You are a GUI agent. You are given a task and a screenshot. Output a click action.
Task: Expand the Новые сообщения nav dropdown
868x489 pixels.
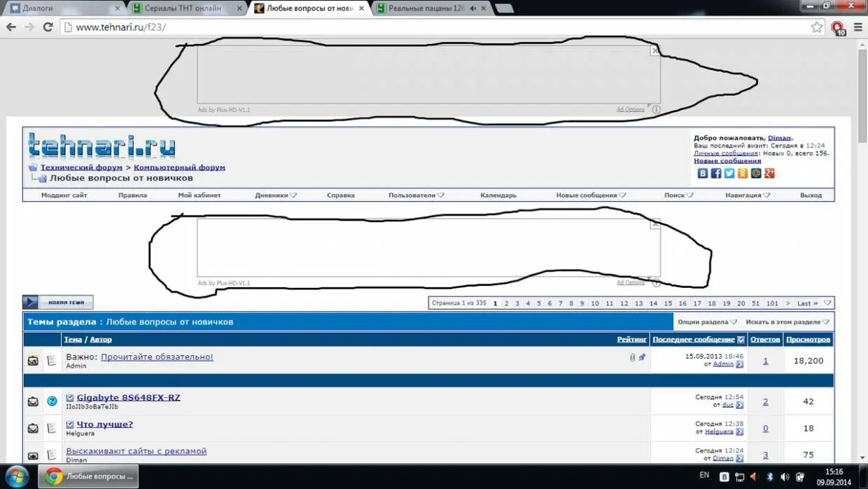coord(622,195)
